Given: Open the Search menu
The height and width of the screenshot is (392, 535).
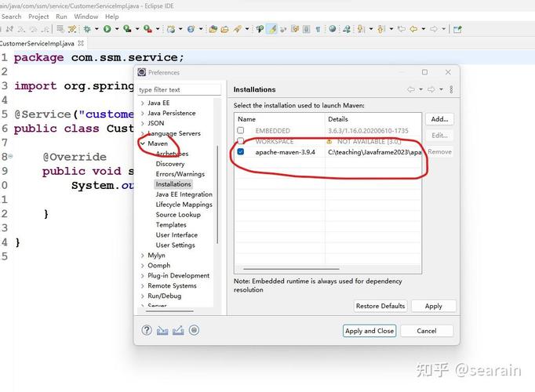Looking at the screenshot, I should click(x=11, y=16).
